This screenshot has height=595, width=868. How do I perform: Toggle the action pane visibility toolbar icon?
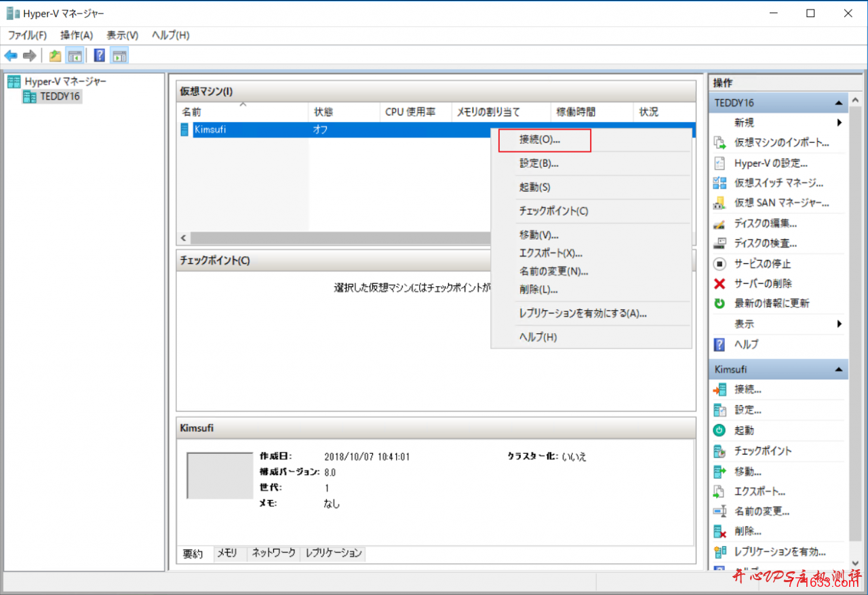119,55
